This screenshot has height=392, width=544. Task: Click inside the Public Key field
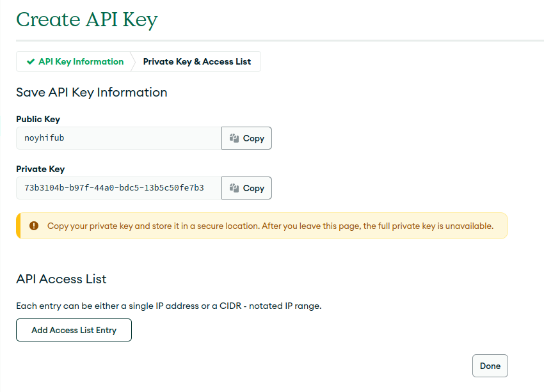point(119,138)
